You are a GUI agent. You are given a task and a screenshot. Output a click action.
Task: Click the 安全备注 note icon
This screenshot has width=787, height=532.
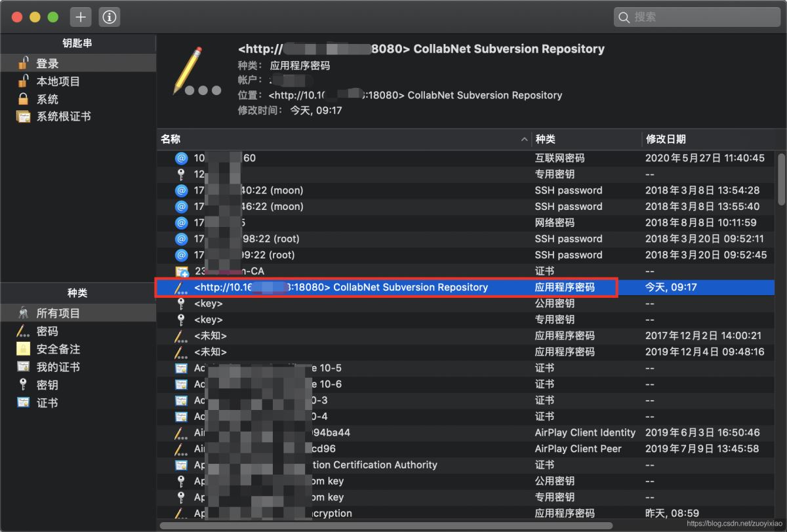point(24,349)
